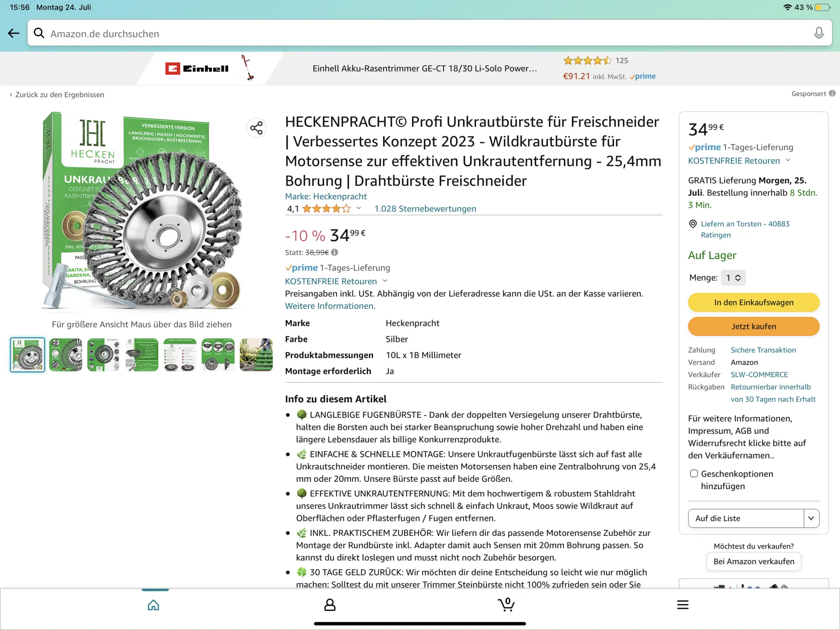Focus the Amazon.de durchsuchen search field

click(420, 34)
